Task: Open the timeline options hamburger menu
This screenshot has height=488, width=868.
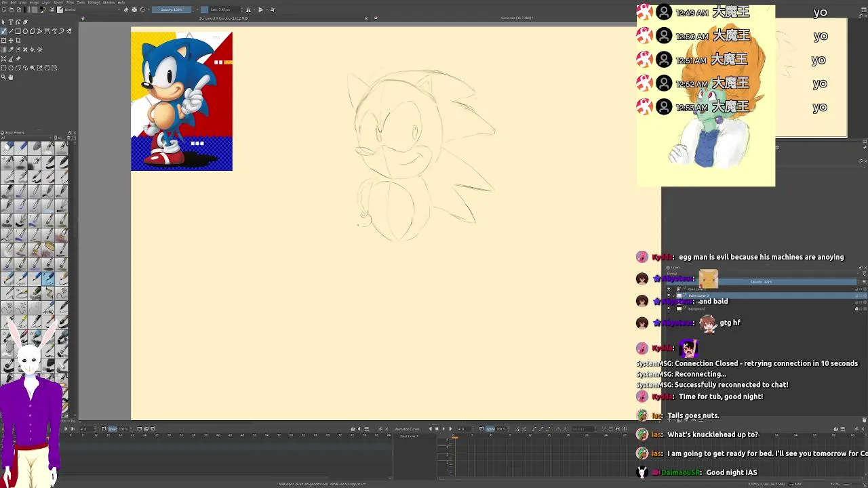Action: pos(366,428)
